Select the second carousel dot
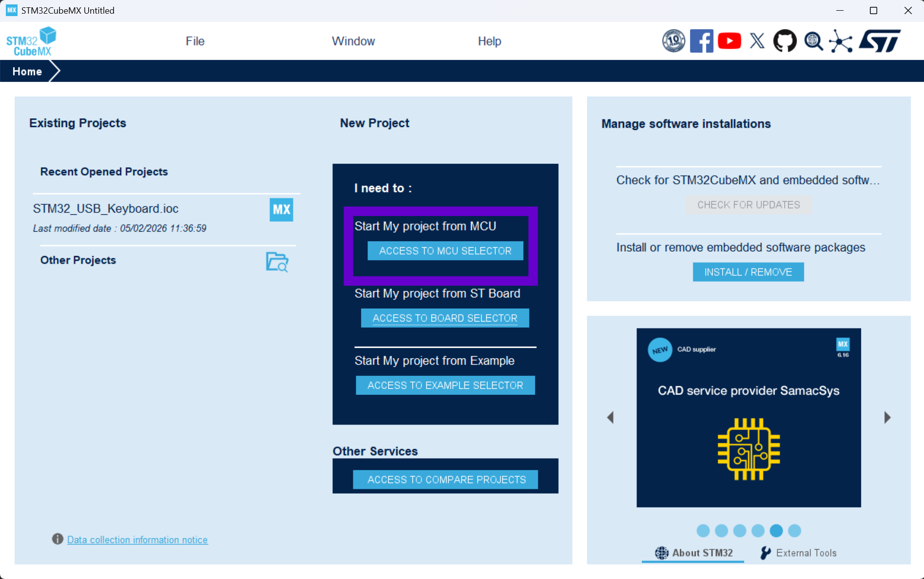Viewport: 924px width, 579px height. click(x=721, y=530)
